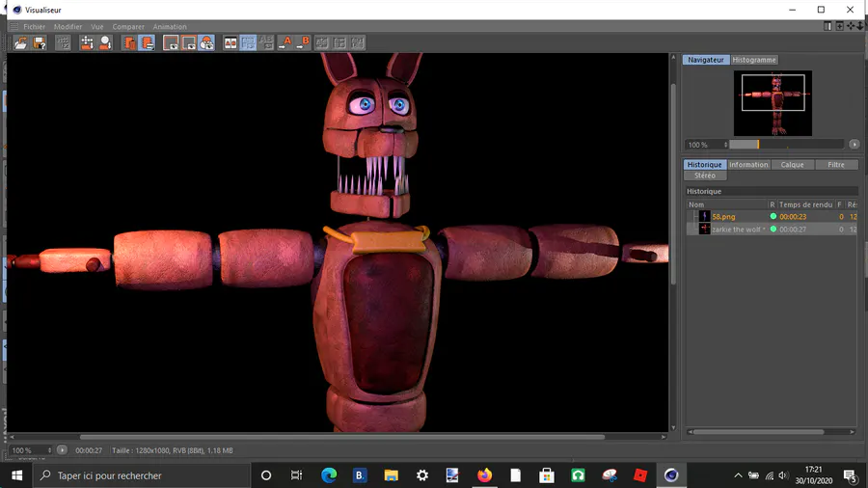Click the round play button in status bar
This screenshot has width=868, height=488.
click(62, 449)
